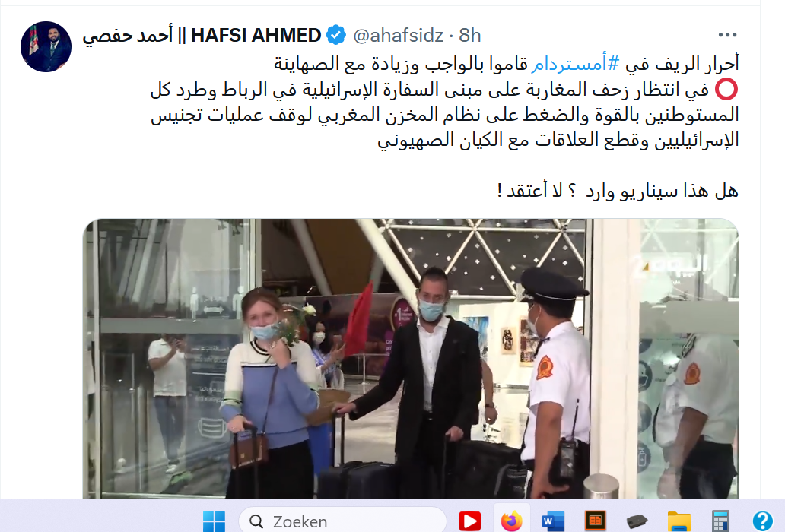Image resolution: width=785 pixels, height=532 pixels.
Task: Click the blue verified badge beside HAFSI AHMED
Action: tap(335, 36)
